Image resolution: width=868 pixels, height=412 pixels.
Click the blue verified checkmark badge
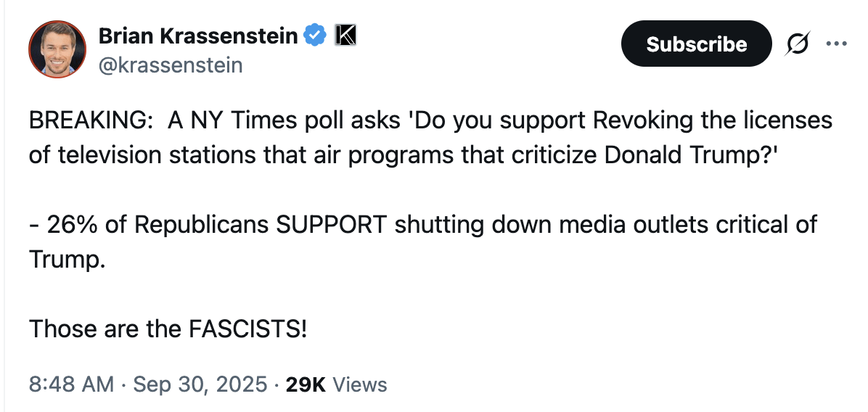[x=314, y=35]
